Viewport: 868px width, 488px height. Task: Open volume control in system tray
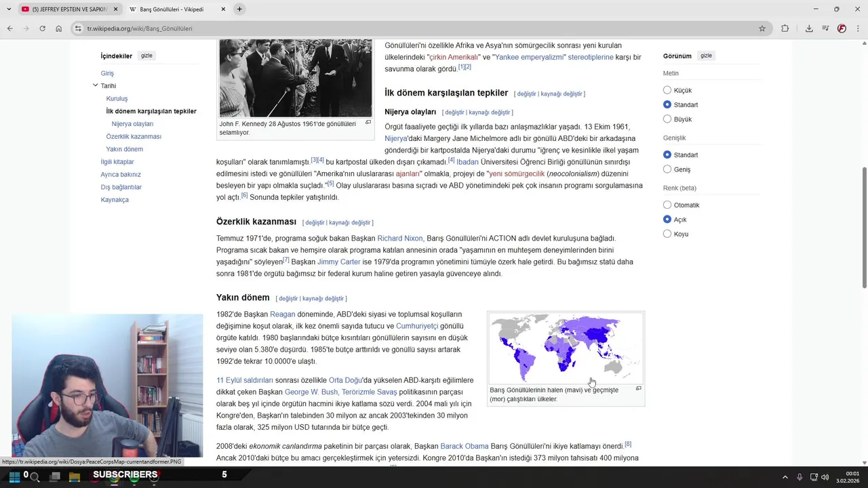pos(825,477)
